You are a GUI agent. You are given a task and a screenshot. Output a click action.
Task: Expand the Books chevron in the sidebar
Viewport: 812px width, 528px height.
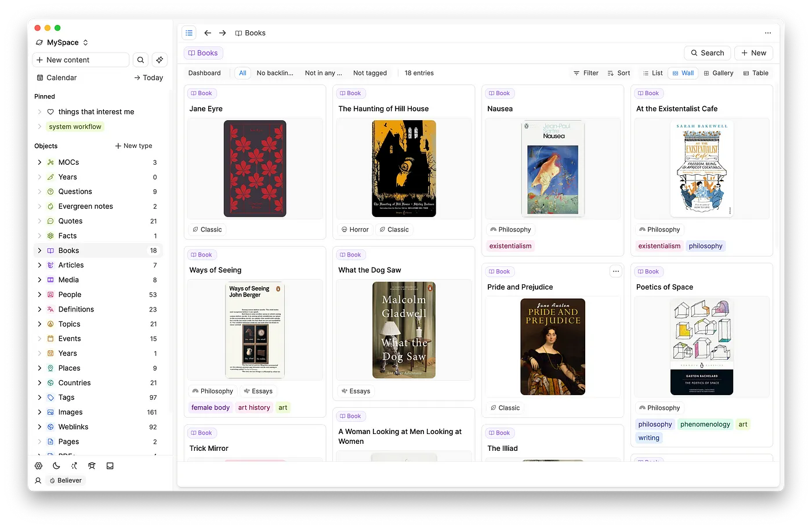coord(39,251)
